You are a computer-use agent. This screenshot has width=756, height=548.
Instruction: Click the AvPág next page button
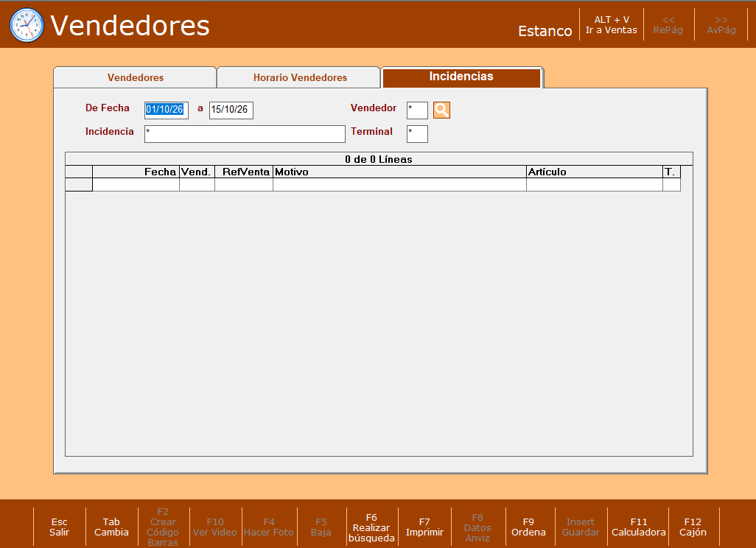pos(721,24)
